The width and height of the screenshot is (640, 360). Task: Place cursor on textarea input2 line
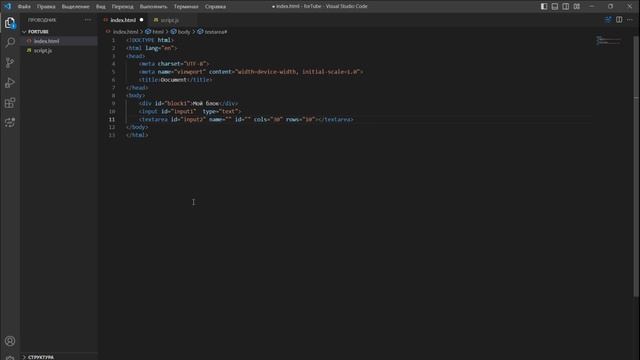click(x=246, y=120)
